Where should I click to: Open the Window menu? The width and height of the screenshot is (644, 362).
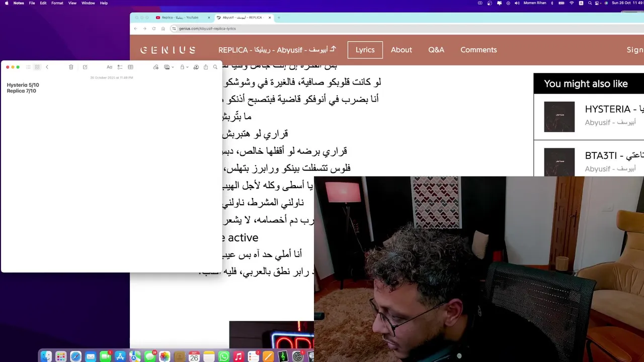pyautogui.click(x=88, y=3)
